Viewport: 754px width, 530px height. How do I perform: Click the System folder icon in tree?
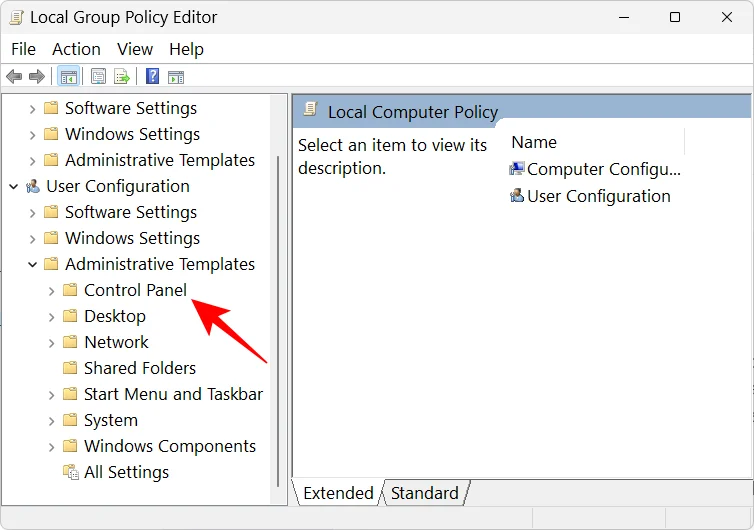70,420
